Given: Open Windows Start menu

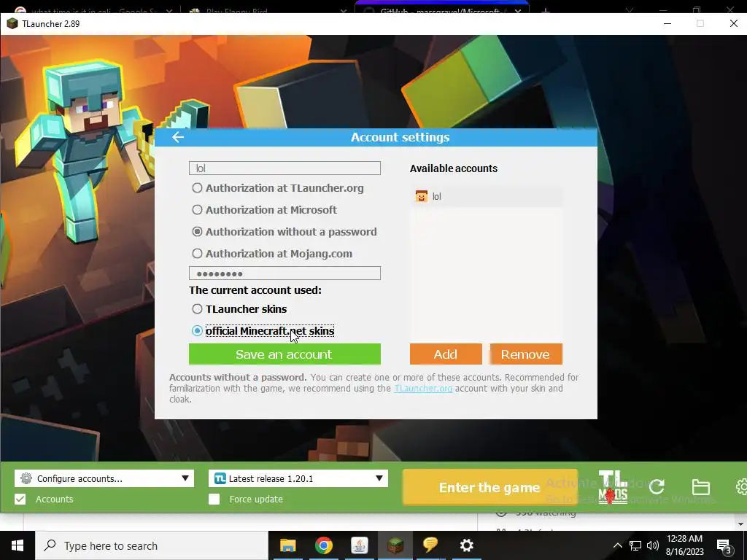Looking at the screenshot, I should pos(18,545).
